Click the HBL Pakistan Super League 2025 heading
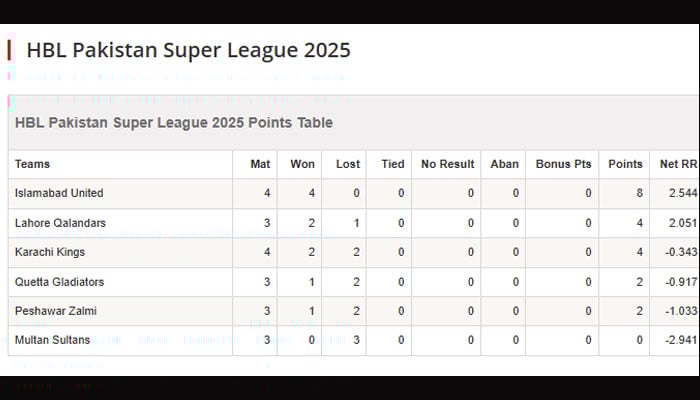Viewport: 700px width, 400px height. click(x=188, y=50)
